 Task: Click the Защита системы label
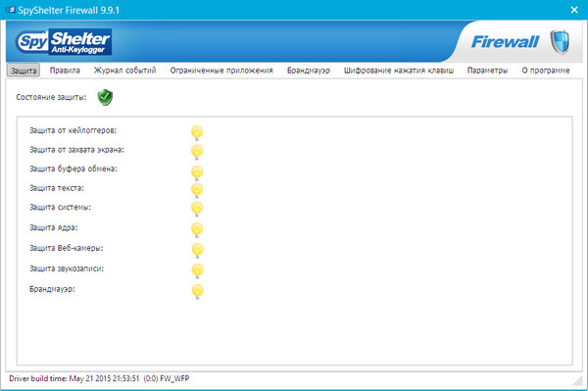click(x=60, y=208)
